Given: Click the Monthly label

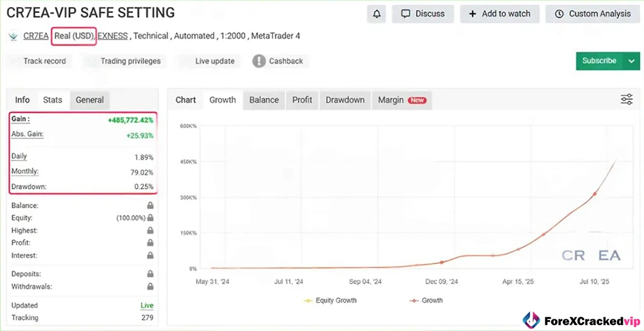Looking at the screenshot, I should tap(24, 171).
